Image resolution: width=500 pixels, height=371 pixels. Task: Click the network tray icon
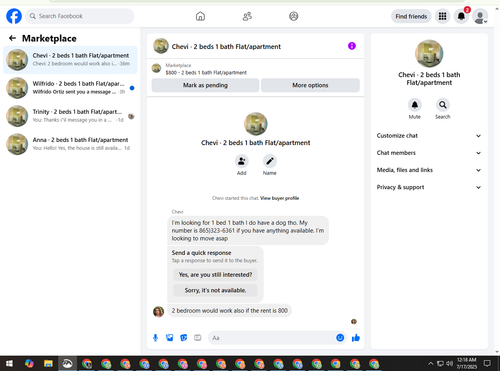[440, 363]
